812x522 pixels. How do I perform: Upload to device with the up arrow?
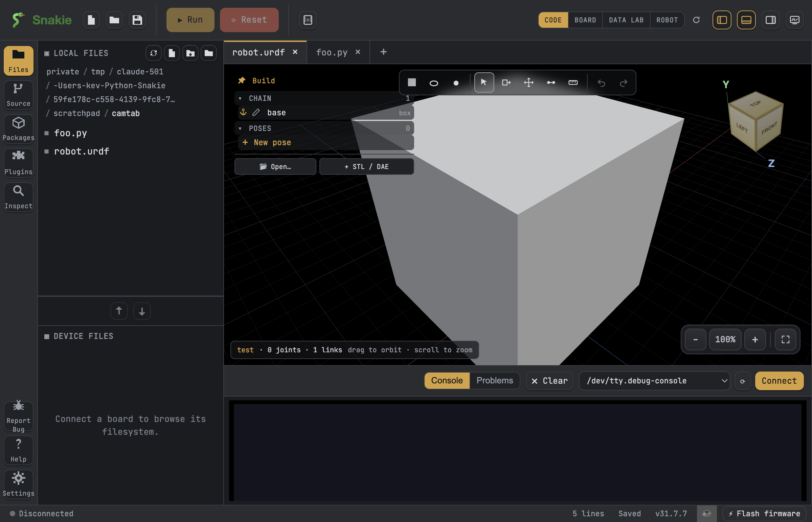pyautogui.click(x=119, y=311)
